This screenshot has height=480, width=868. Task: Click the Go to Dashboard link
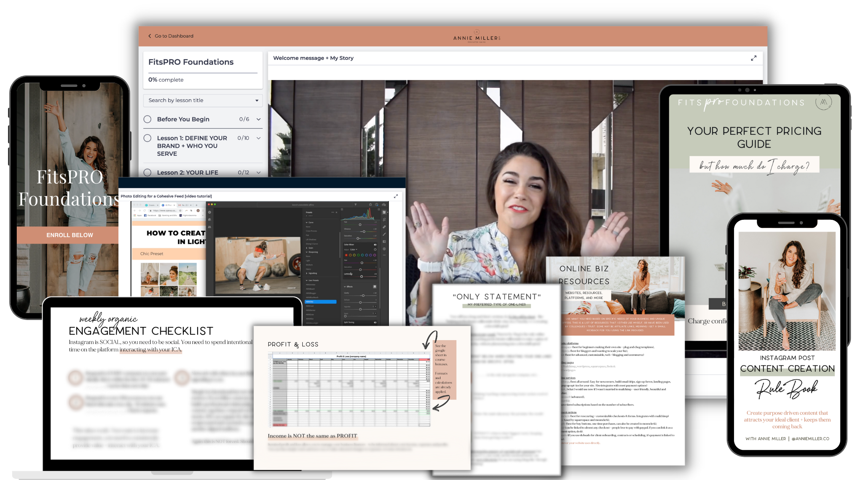tap(171, 36)
